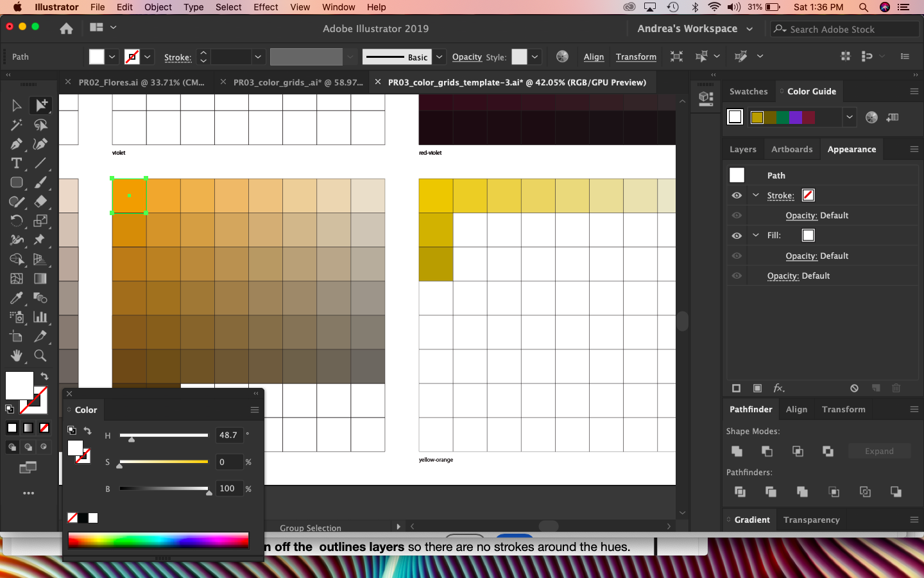Select the Eyedropper tool
This screenshot has width=924, height=578.
coord(17,298)
